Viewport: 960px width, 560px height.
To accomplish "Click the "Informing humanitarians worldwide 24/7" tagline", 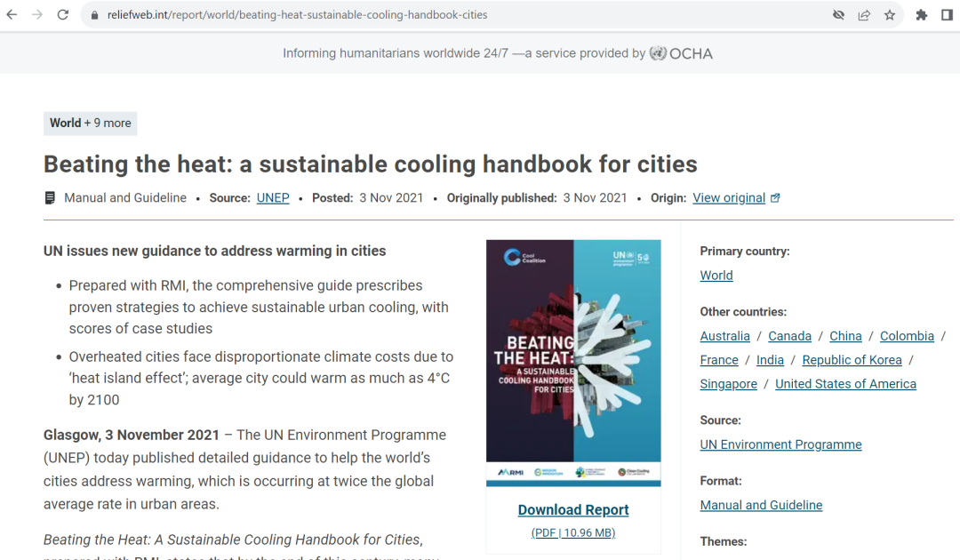I will [x=396, y=53].
